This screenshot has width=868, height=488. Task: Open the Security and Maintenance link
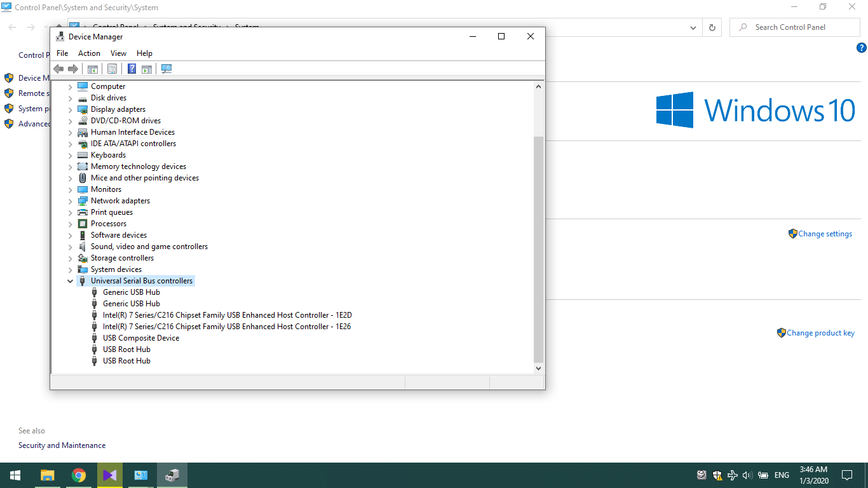coord(62,445)
